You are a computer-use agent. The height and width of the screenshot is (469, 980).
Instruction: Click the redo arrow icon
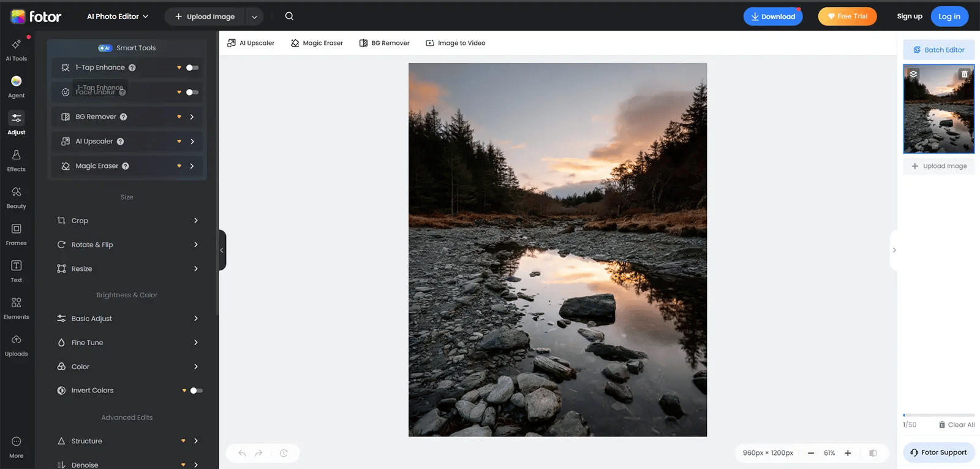(258, 453)
